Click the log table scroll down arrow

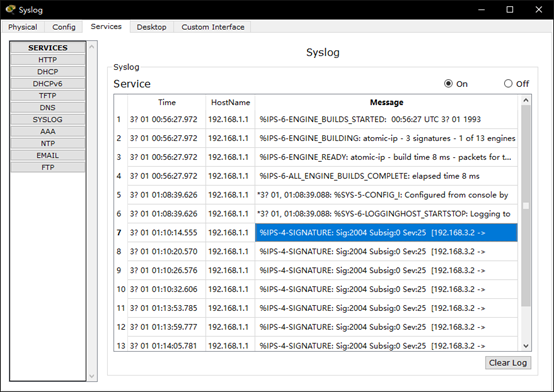pyautogui.click(x=526, y=346)
